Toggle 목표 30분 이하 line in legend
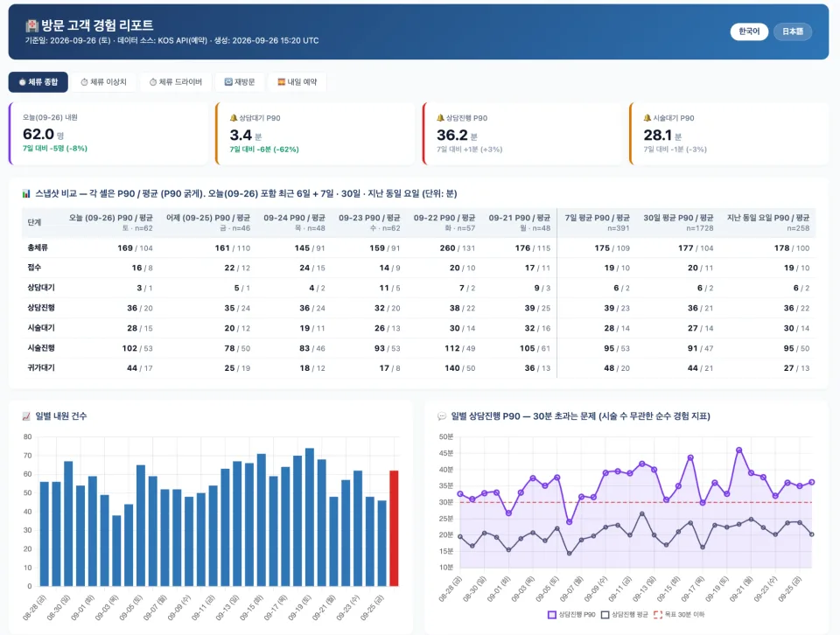840x635 pixels. pos(679,615)
